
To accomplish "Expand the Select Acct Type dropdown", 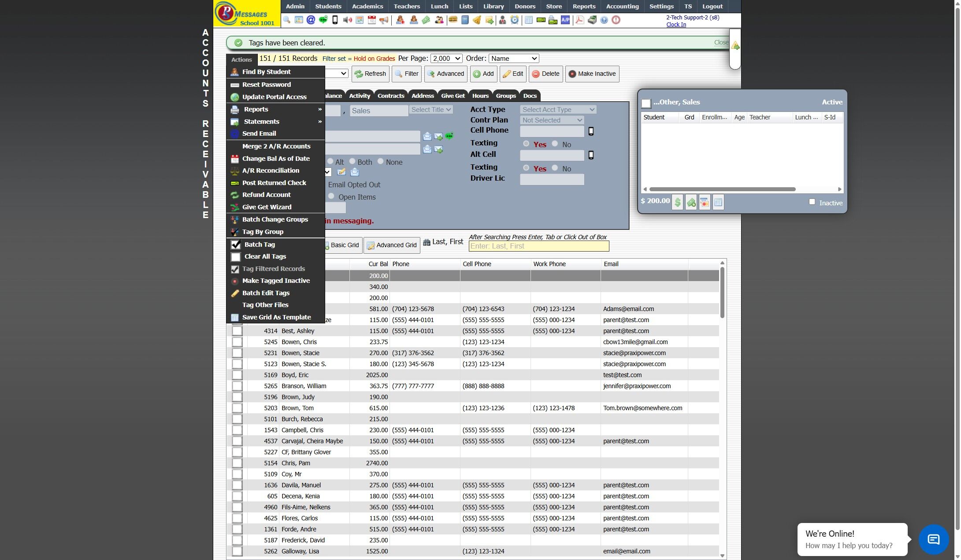I will click(x=558, y=109).
